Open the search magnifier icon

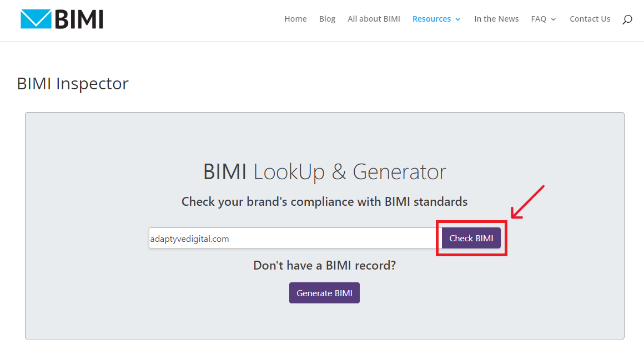click(x=627, y=19)
